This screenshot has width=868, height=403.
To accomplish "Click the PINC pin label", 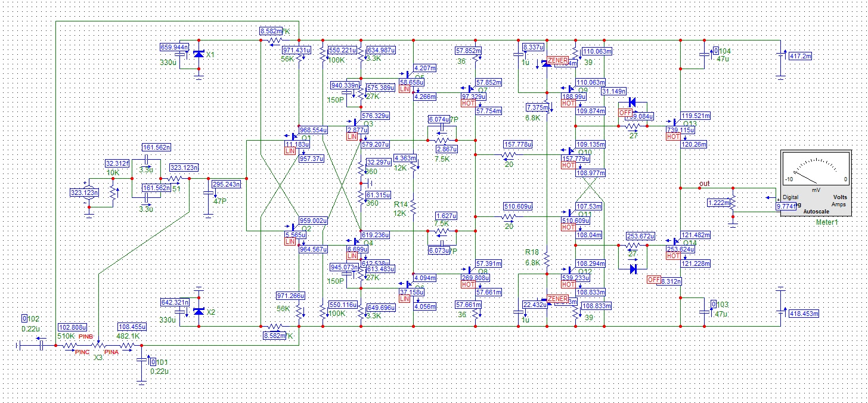I will (x=82, y=353).
